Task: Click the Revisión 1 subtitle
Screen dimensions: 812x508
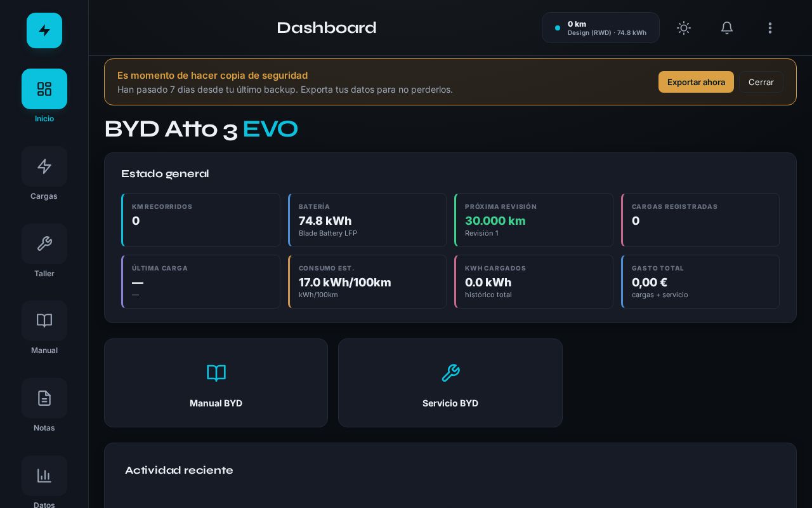Action: point(481,233)
